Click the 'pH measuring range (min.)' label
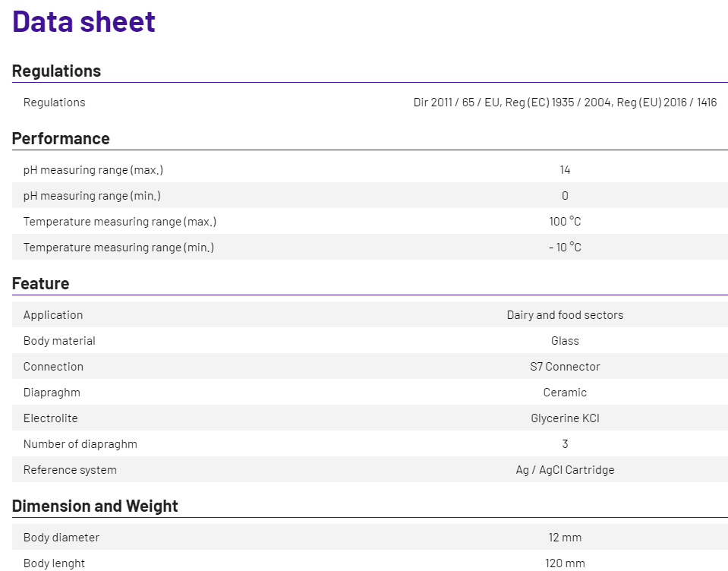 pyautogui.click(x=92, y=196)
